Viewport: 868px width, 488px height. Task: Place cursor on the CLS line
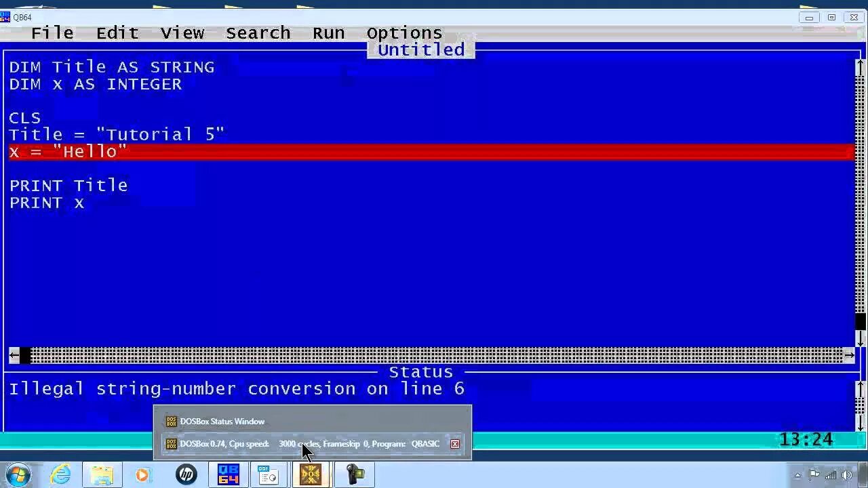(x=25, y=118)
